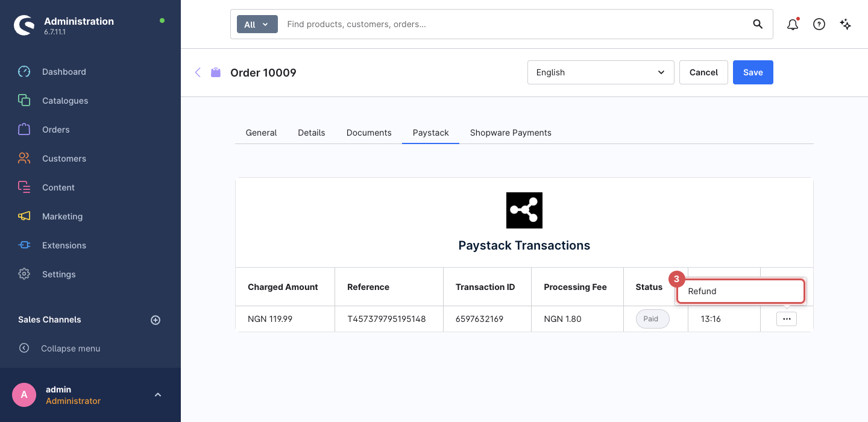The image size is (868, 422).
Task: Click the Save button
Action: 753,72
